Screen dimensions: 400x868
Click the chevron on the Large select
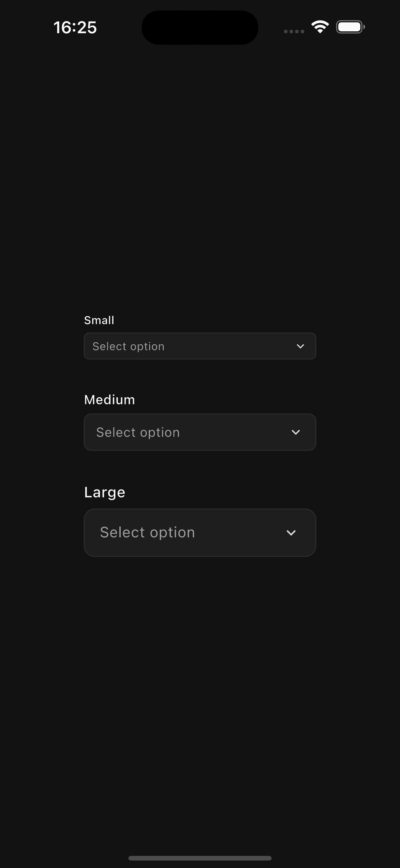click(291, 532)
